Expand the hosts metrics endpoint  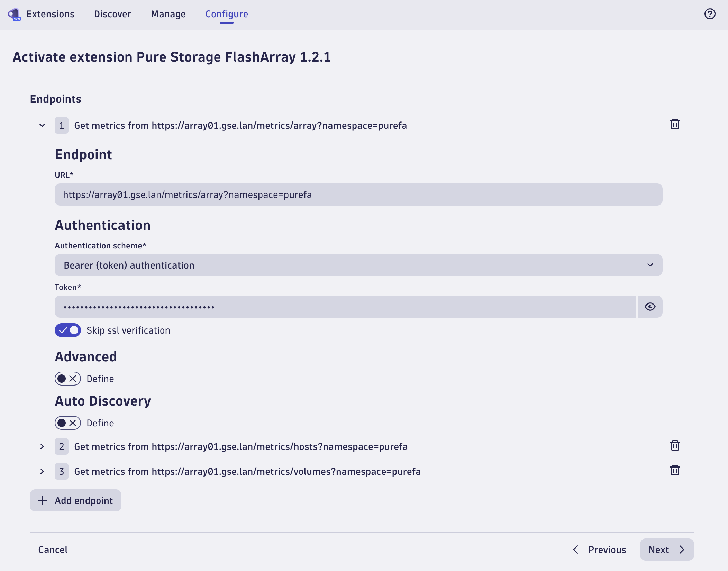tap(43, 446)
